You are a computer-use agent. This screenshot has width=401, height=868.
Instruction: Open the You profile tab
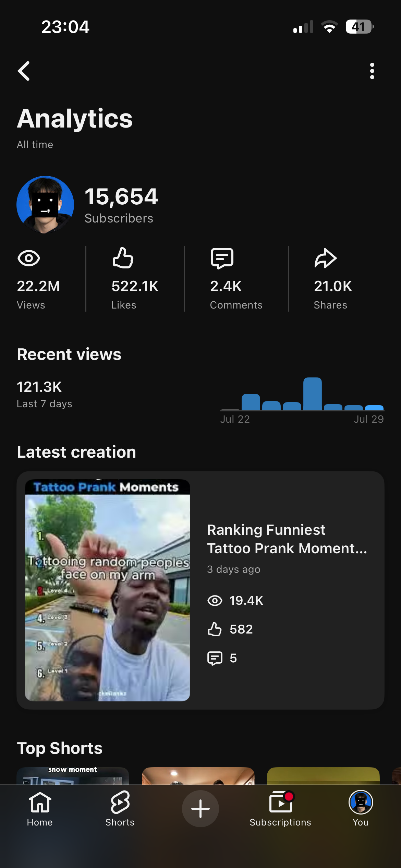click(x=361, y=808)
